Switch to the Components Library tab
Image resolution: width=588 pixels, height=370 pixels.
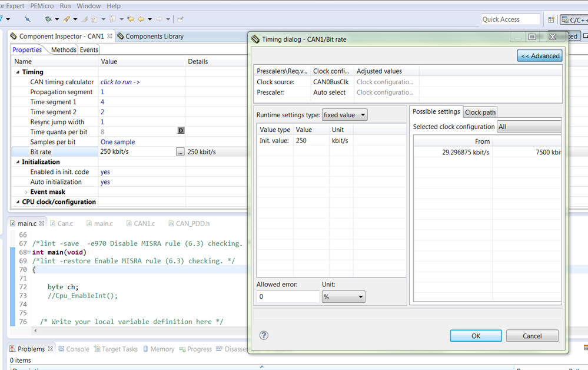pyautogui.click(x=150, y=37)
